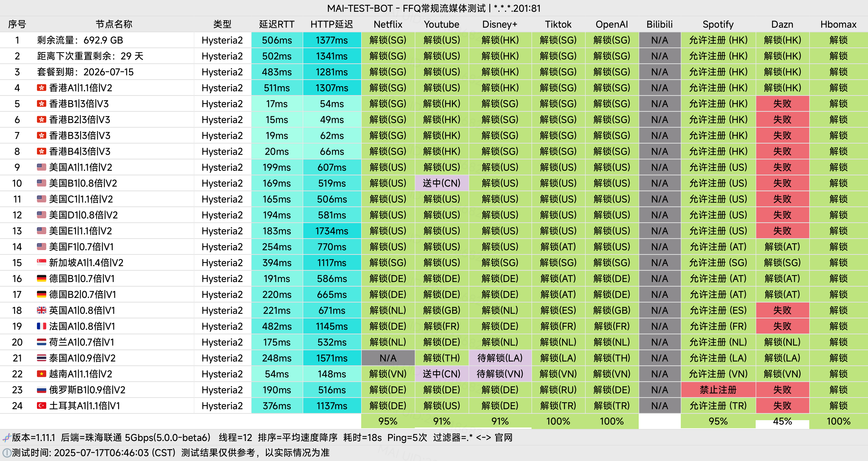
Task: Click the French flag beside 法国A1|0.8倍|V1
Action: [x=41, y=326]
